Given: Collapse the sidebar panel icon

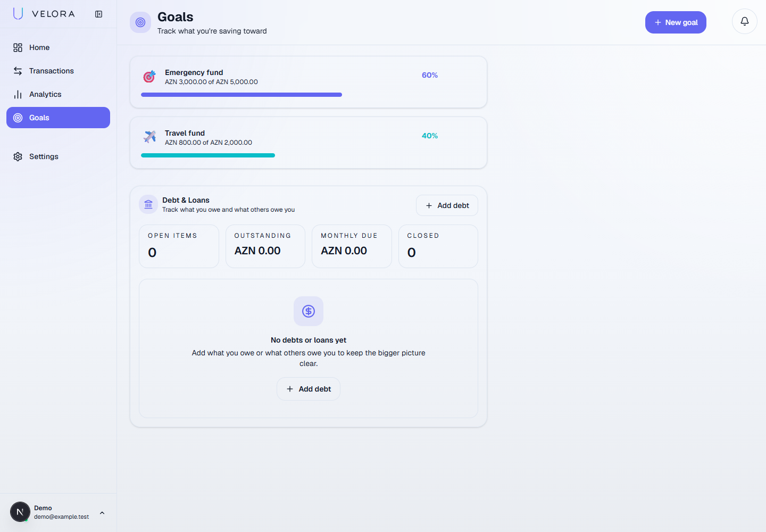Looking at the screenshot, I should (x=99, y=14).
